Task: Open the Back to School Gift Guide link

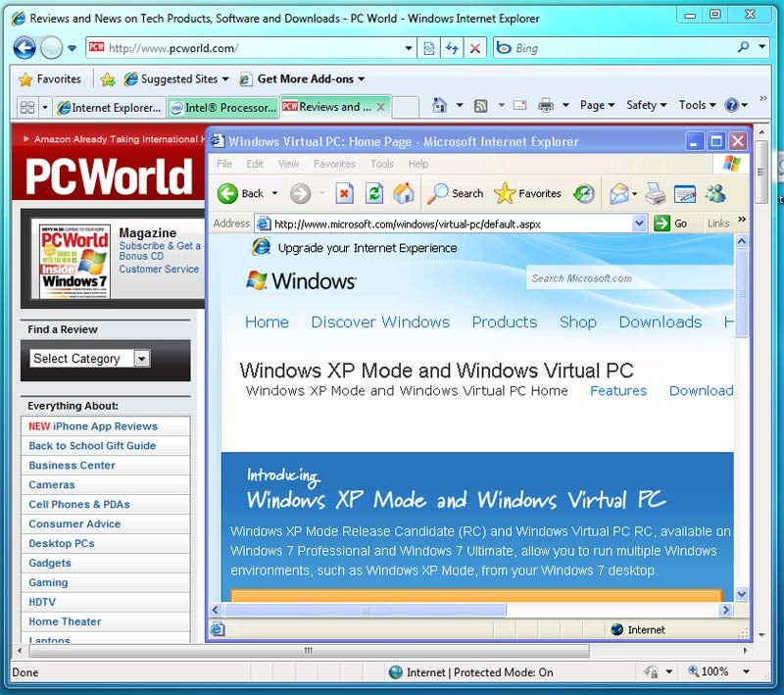Action: (x=92, y=446)
